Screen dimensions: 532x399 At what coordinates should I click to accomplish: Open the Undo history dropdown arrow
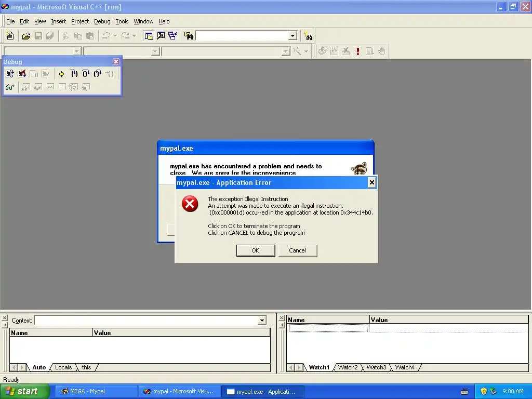(x=115, y=36)
